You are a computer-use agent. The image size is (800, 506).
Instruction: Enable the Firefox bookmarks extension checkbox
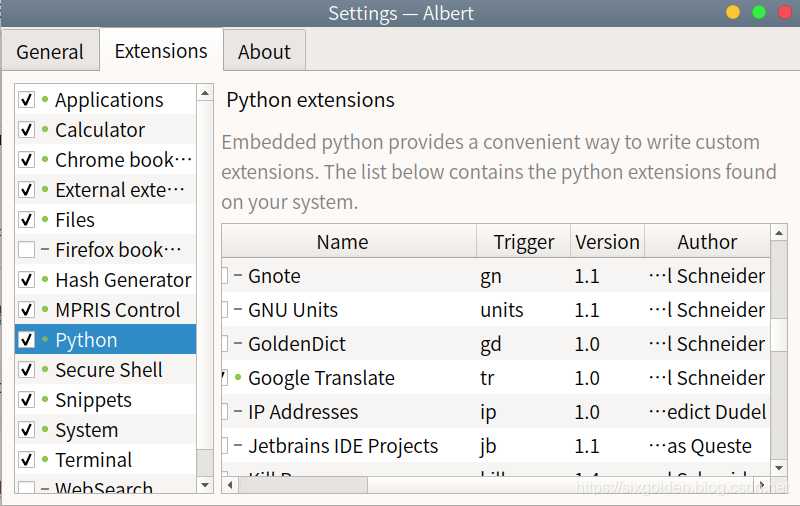(27, 250)
